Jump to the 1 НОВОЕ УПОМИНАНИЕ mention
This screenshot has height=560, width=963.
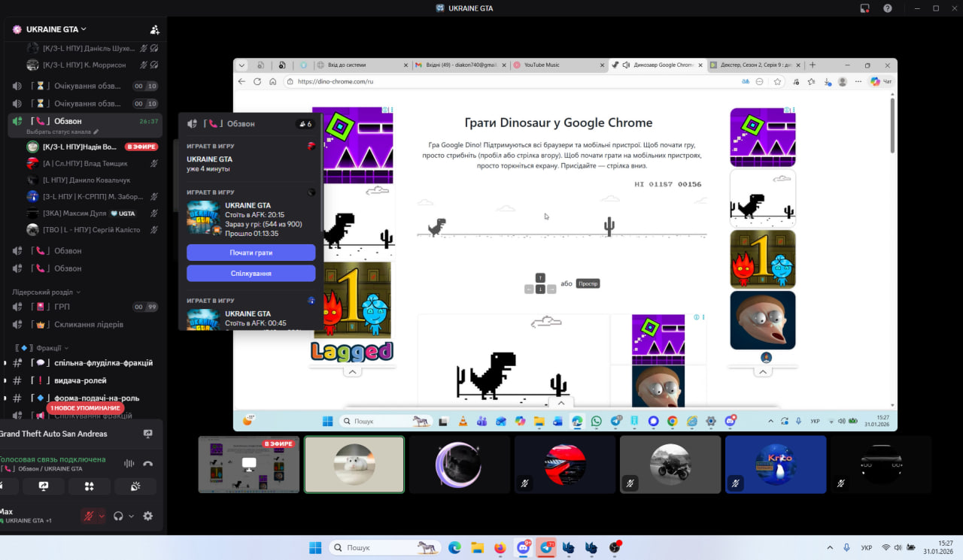coord(85,408)
